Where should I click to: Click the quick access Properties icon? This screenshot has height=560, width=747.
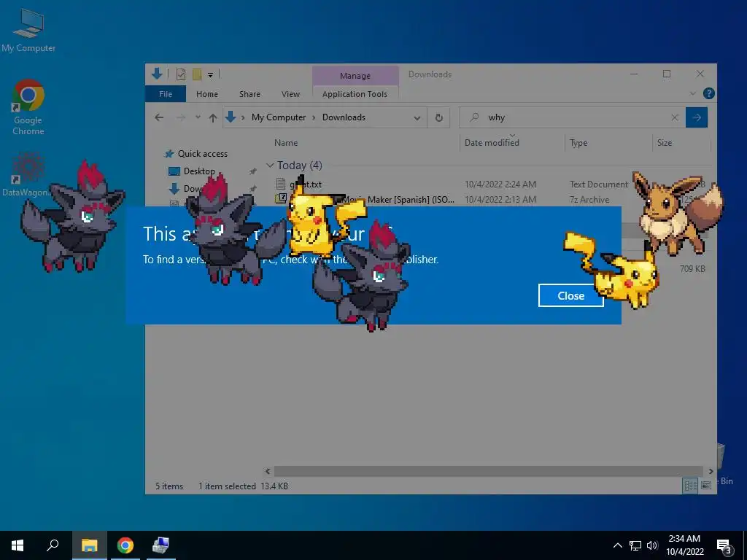click(x=181, y=74)
